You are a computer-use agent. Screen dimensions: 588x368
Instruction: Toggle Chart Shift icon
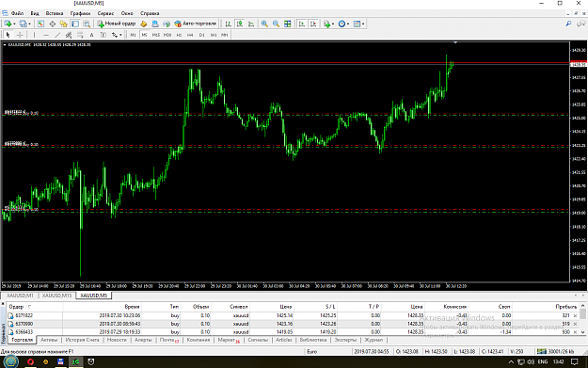[x=313, y=24]
